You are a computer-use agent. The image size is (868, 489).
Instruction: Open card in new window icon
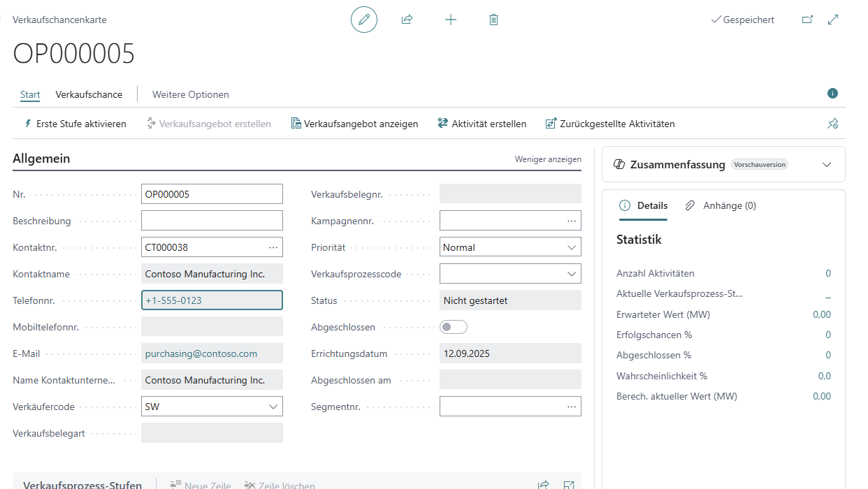click(807, 20)
